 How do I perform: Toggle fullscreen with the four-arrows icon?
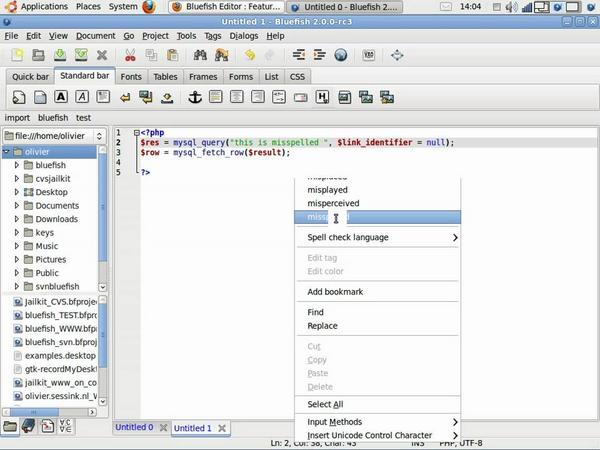pos(397,55)
